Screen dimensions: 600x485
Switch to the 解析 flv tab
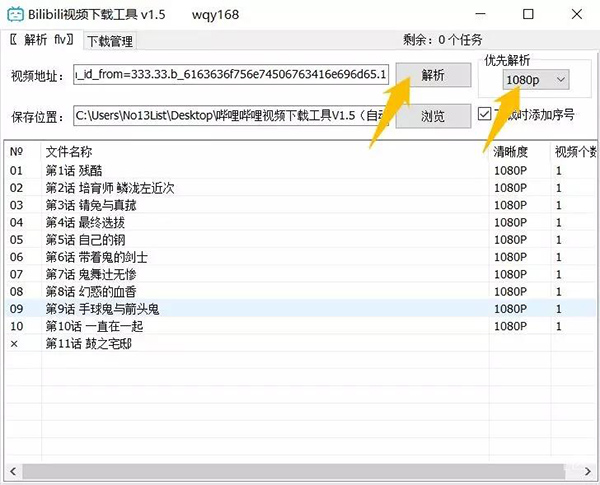click(41, 39)
